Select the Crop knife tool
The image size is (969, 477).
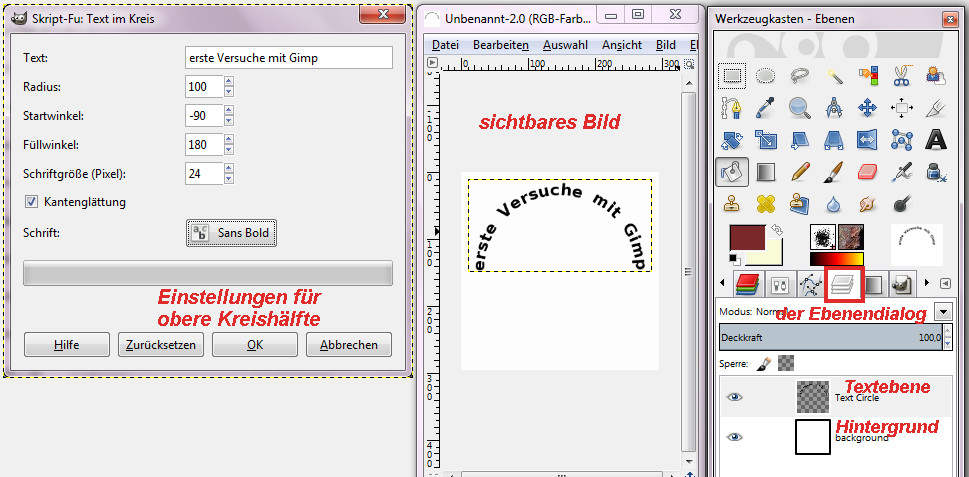click(936, 108)
